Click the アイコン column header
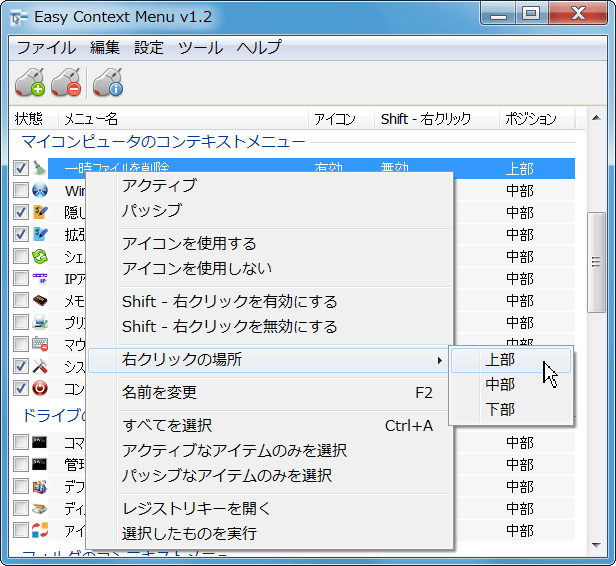Screen dimensions: 616x566 pos(341,118)
